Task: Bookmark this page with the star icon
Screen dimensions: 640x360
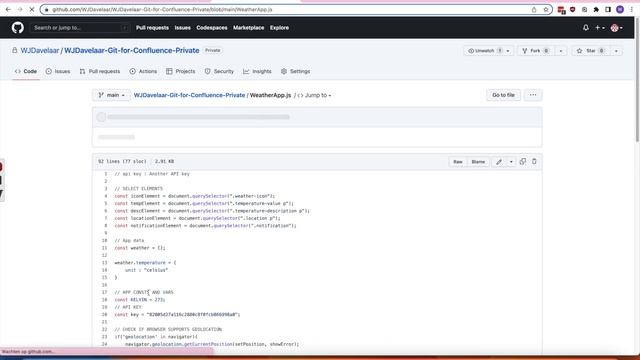Action: pyautogui.click(x=546, y=9)
